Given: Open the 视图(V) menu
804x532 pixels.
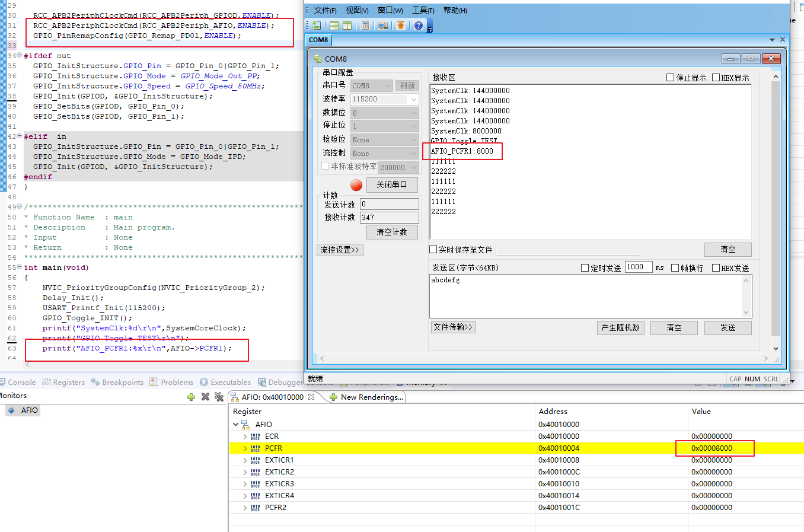Looking at the screenshot, I should pyautogui.click(x=357, y=10).
